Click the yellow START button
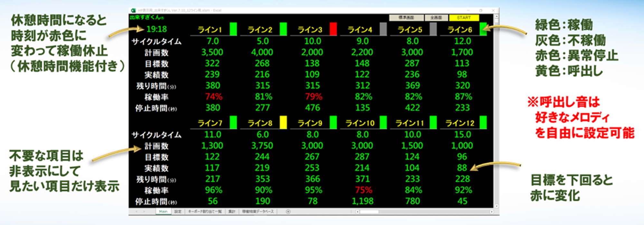This screenshot has width=644, height=225. point(464,18)
